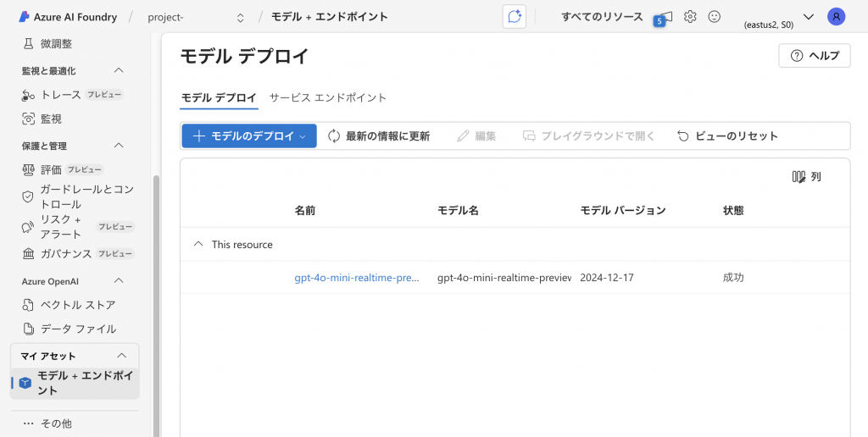The width and height of the screenshot is (868, 437).
Task: Select モデル + エンドポイント in the sidebar
Action: 75,383
